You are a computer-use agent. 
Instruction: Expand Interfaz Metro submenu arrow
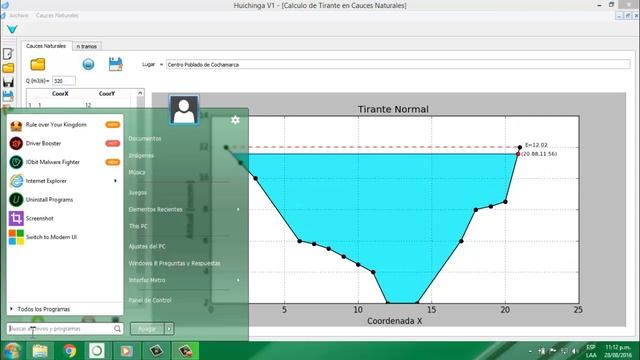point(238,280)
